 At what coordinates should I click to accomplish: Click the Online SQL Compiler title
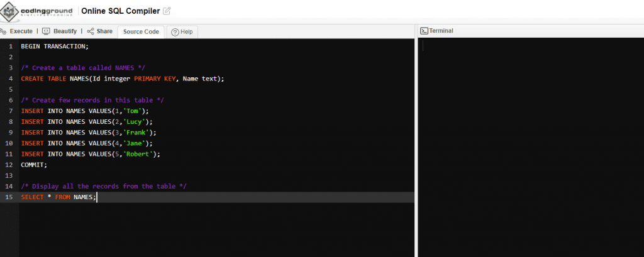pyautogui.click(x=120, y=11)
